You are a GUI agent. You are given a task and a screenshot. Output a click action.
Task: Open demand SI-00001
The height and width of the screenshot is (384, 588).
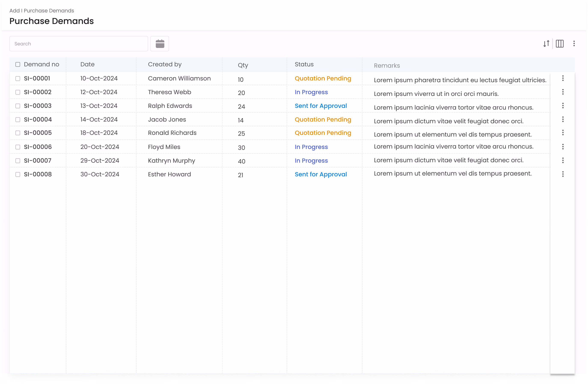(x=37, y=78)
